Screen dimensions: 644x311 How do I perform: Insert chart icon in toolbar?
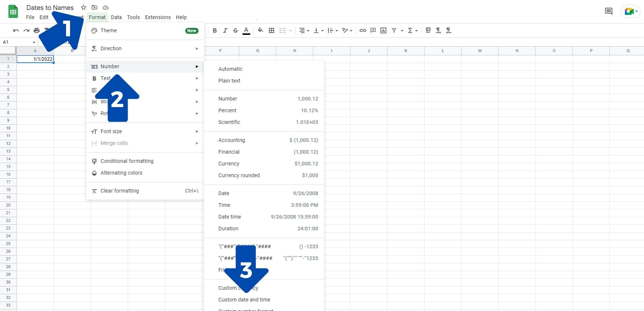click(x=383, y=30)
